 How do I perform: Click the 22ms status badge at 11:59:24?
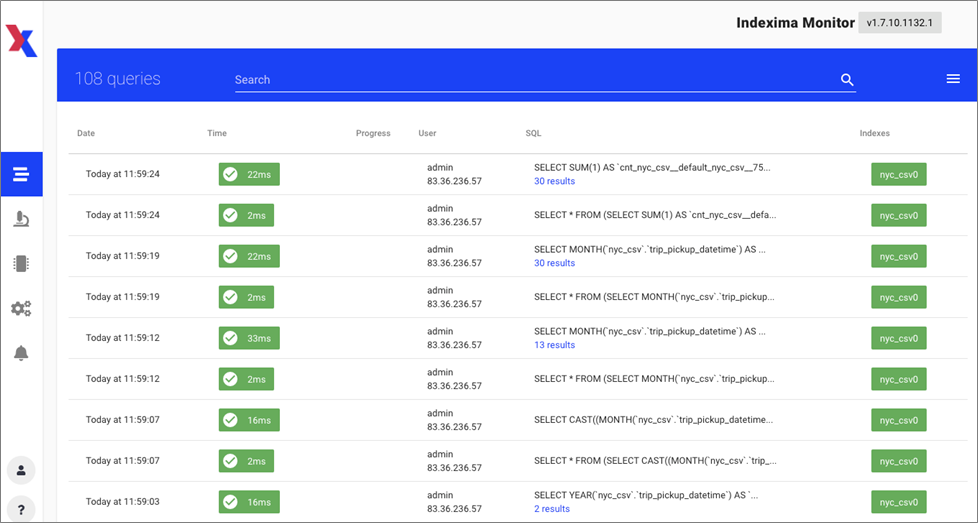point(249,175)
